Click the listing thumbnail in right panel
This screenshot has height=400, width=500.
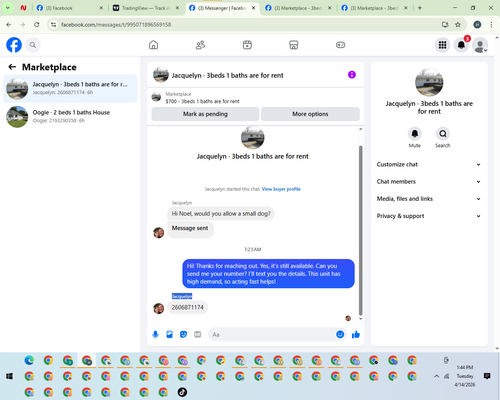pyautogui.click(x=429, y=83)
